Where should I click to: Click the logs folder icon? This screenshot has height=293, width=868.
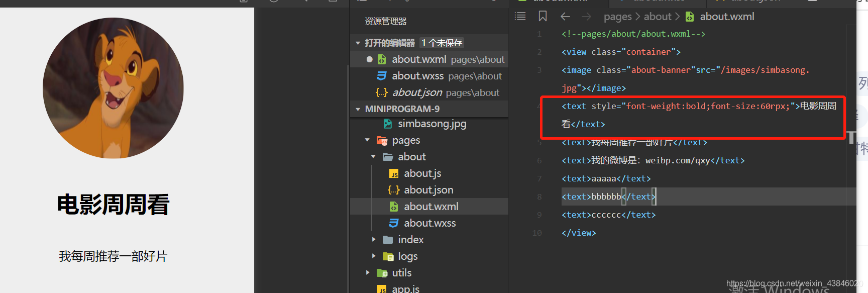coord(388,256)
